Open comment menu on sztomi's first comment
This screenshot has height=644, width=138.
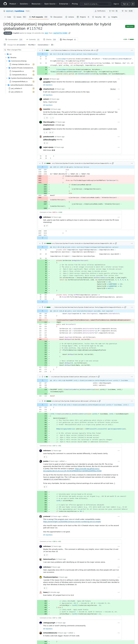(x=119, y=79)
